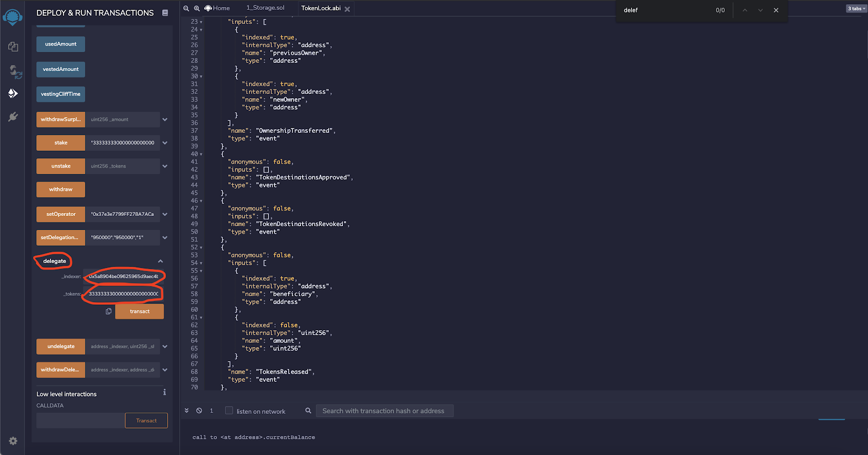The width and height of the screenshot is (868, 455).
Task: Fold code block at line 46
Action: tap(201, 201)
